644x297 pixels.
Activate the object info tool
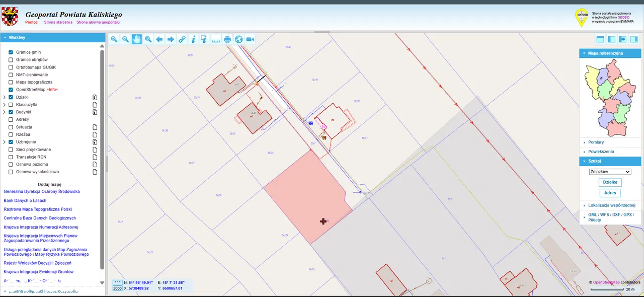[x=193, y=39]
